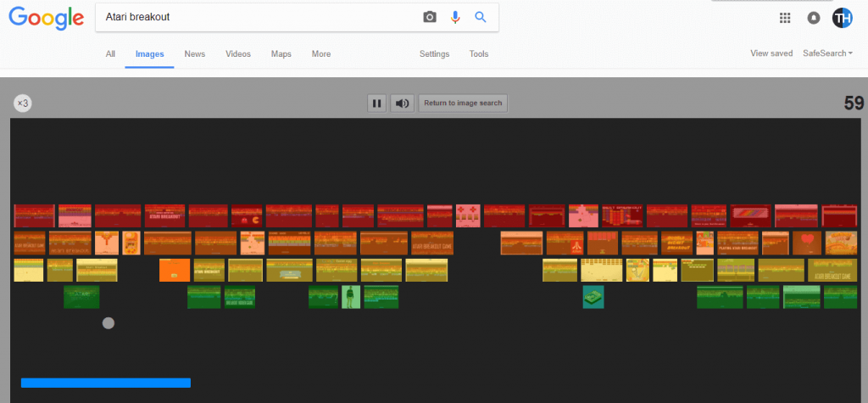
Task: Pause the Breakout game
Action: pos(376,104)
